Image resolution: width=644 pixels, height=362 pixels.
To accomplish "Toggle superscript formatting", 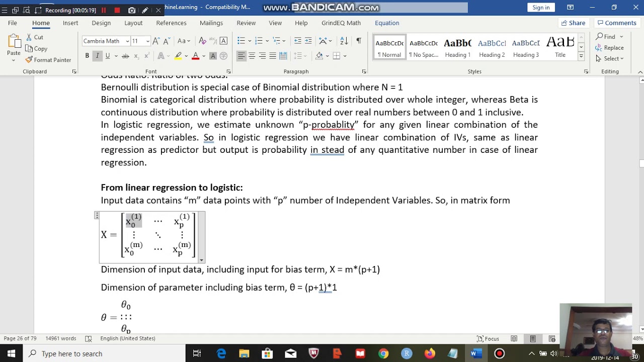I will pyautogui.click(x=146, y=56).
